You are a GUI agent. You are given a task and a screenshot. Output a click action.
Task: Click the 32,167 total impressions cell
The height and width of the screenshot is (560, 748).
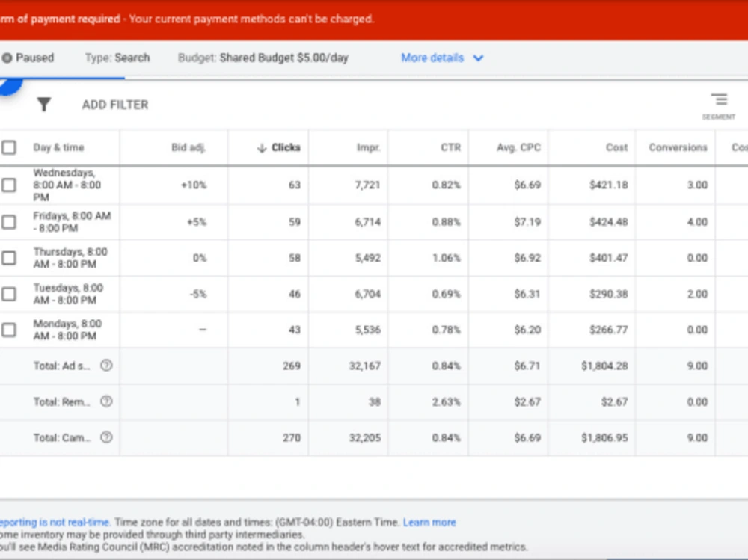click(x=365, y=366)
